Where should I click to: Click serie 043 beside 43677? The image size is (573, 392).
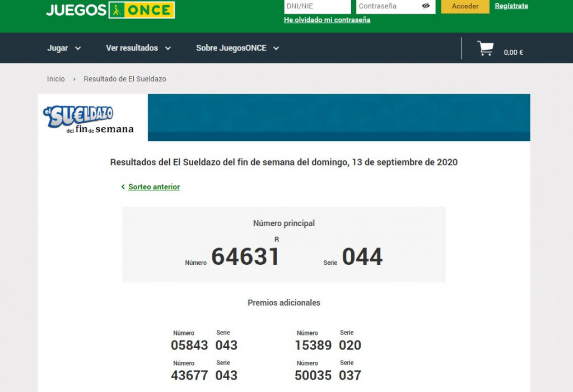(x=227, y=376)
